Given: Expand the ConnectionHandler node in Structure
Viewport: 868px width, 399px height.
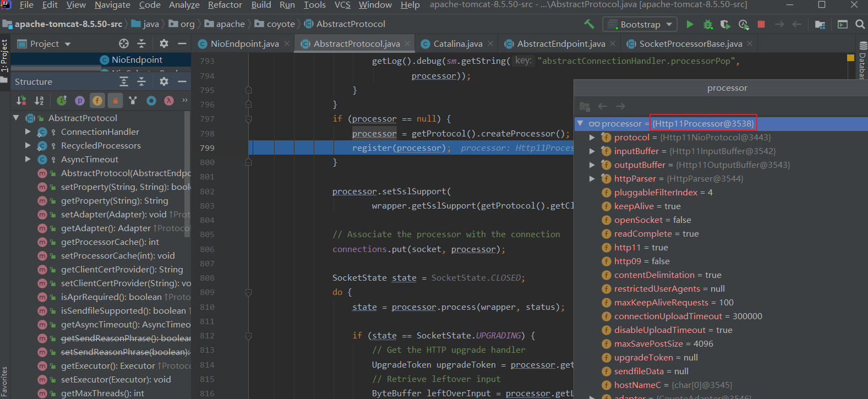Looking at the screenshot, I should pyautogui.click(x=28, y=132).
